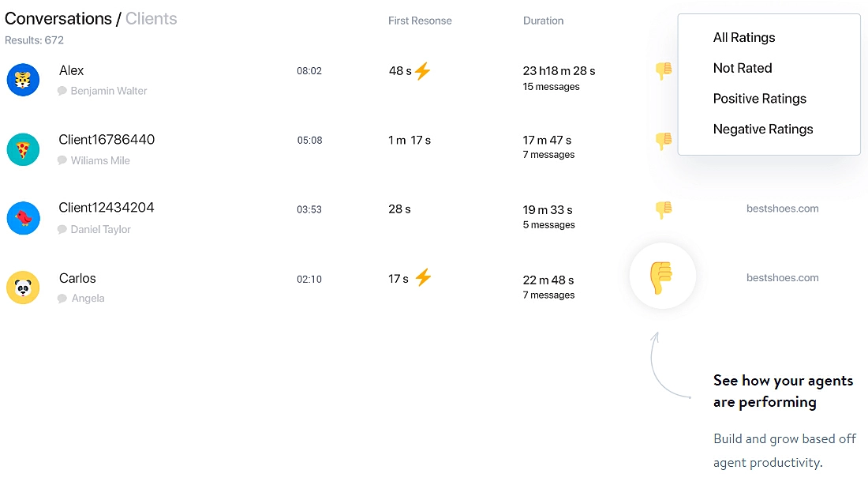Click the red bird avatar for Client12434204
Image resolution: width=868 pixels, height=485 pixels.
coord(23,218)
